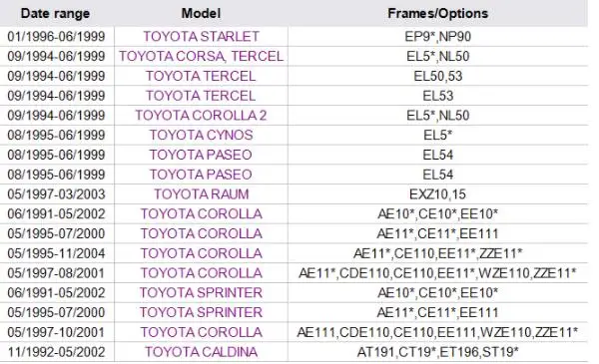
Task: Open the TOYOTA CALDINA model link
Action: click(201, 352)
